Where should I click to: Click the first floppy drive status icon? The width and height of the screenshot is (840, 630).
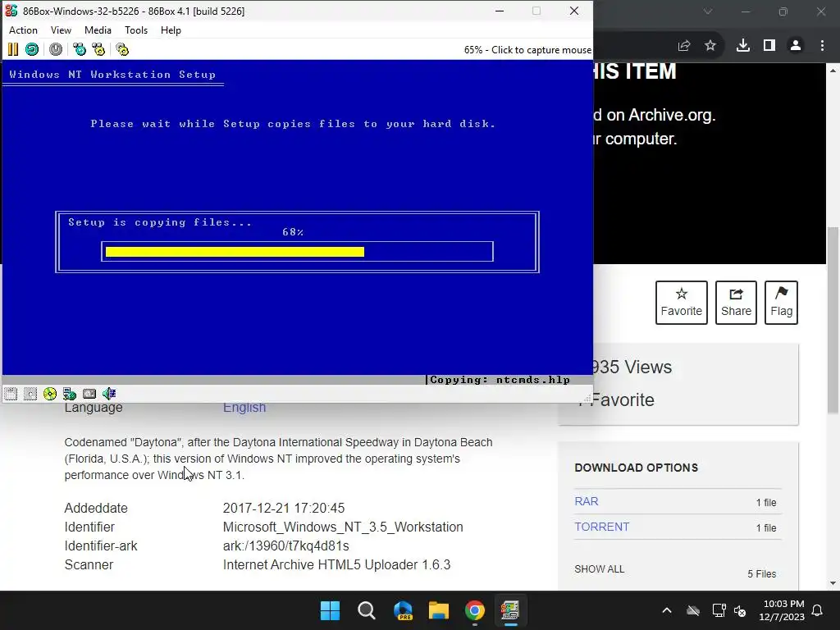[11, 394]
